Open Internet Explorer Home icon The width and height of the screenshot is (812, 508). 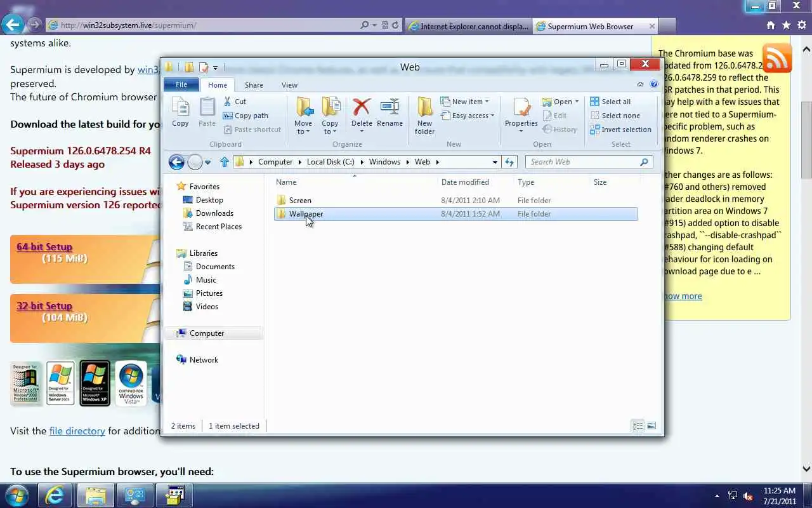pos(771,25)
